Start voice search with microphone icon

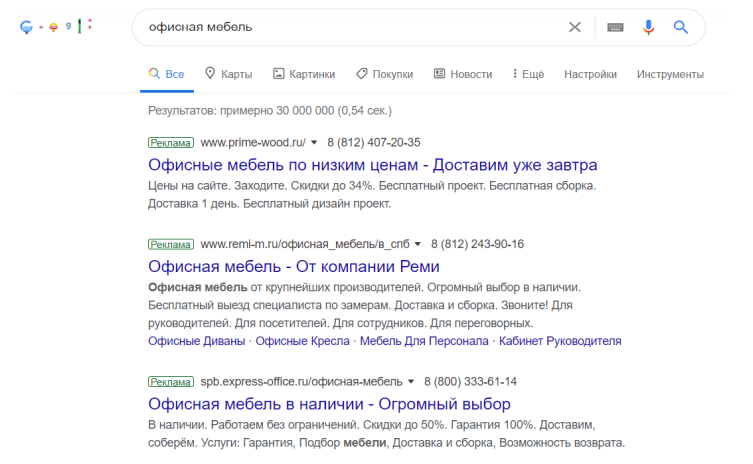point(648,27)
